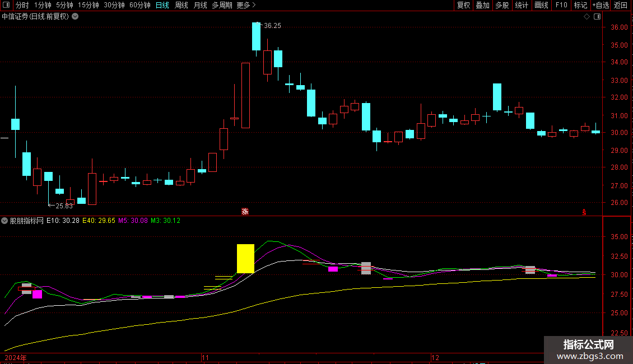This screenshot has width=633, height=364.
Task: Click the 标记 mark button
Action: (x=580, y=5)
